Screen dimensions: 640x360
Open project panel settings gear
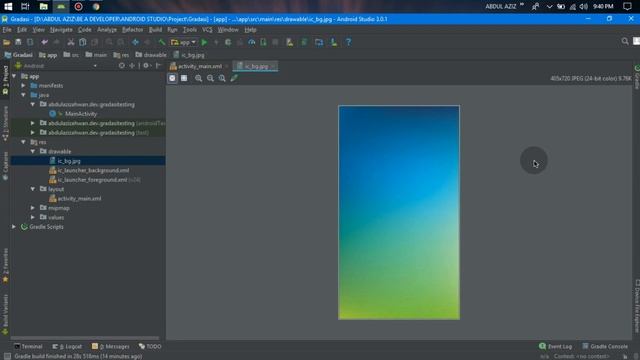click(x=146, y=66)
